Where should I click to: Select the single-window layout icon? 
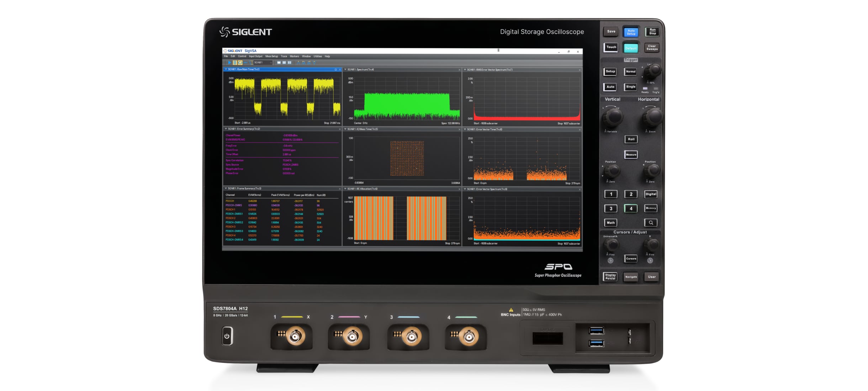[x=279, y=63]
